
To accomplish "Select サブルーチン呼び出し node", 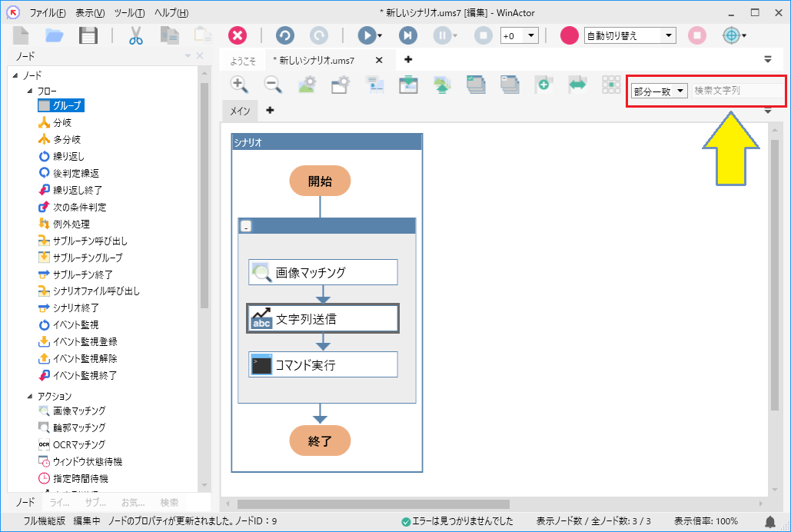I will click(x=83, y=241).
